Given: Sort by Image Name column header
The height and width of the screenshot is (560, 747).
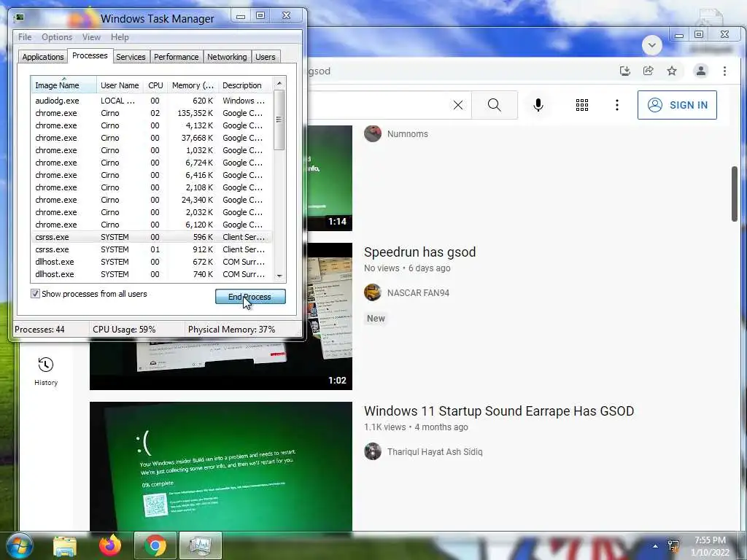Looking at the screenshot, I should [x=64, y=85].
